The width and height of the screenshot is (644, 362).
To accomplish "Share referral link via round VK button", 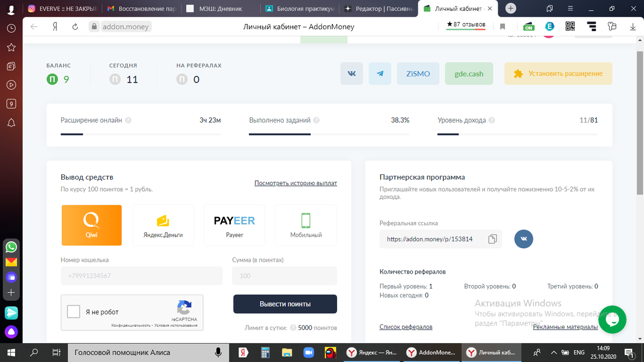I will coord(524,239).
